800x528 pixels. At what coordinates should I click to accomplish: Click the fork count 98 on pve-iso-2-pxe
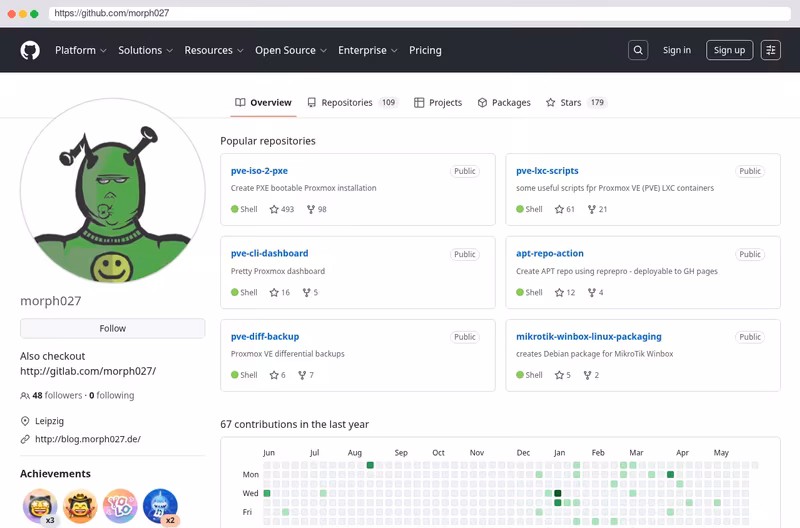coord(316,209)
